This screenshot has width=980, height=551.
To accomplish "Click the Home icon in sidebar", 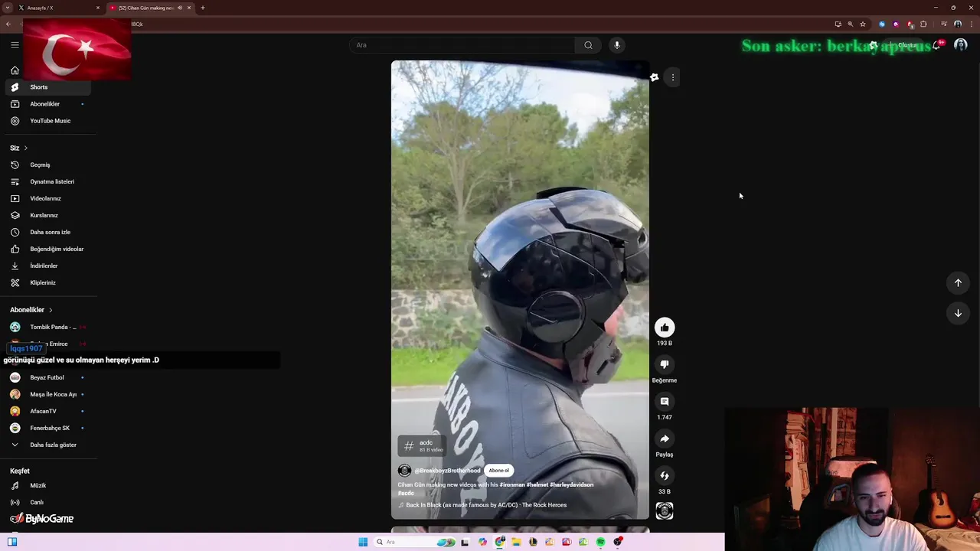I will [x=15, y=70].
